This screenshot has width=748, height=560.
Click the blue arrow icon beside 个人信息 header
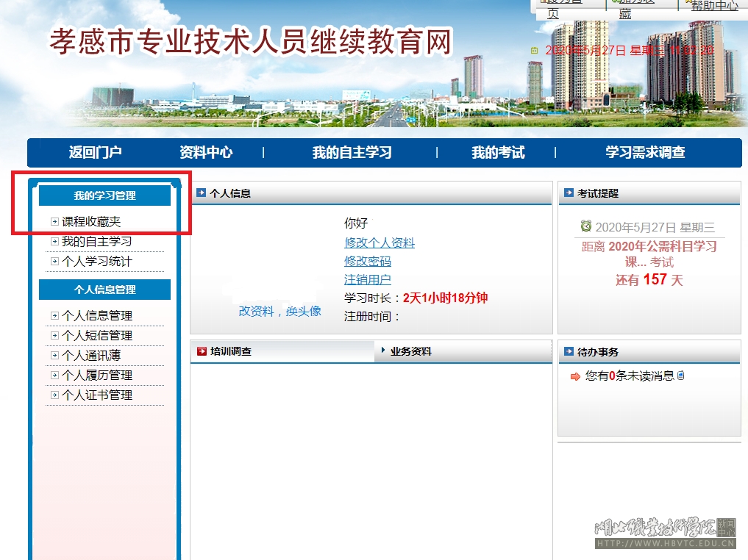point(201,193)
